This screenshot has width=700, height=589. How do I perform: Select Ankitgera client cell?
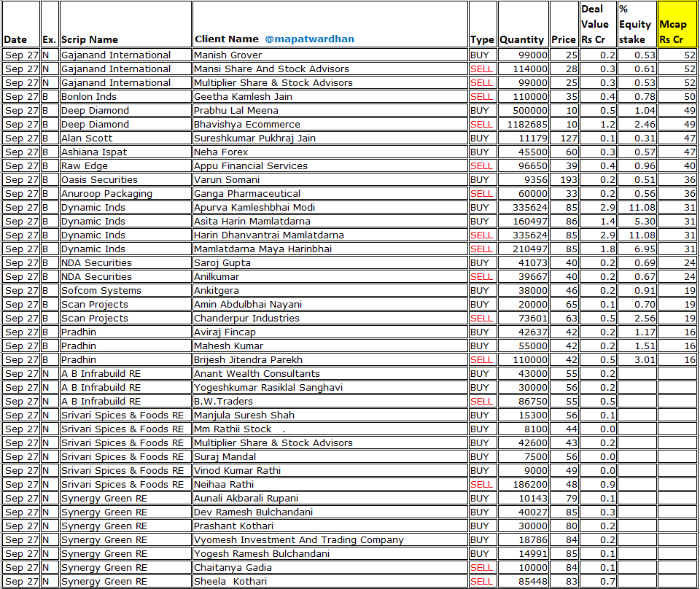(330, 290)
